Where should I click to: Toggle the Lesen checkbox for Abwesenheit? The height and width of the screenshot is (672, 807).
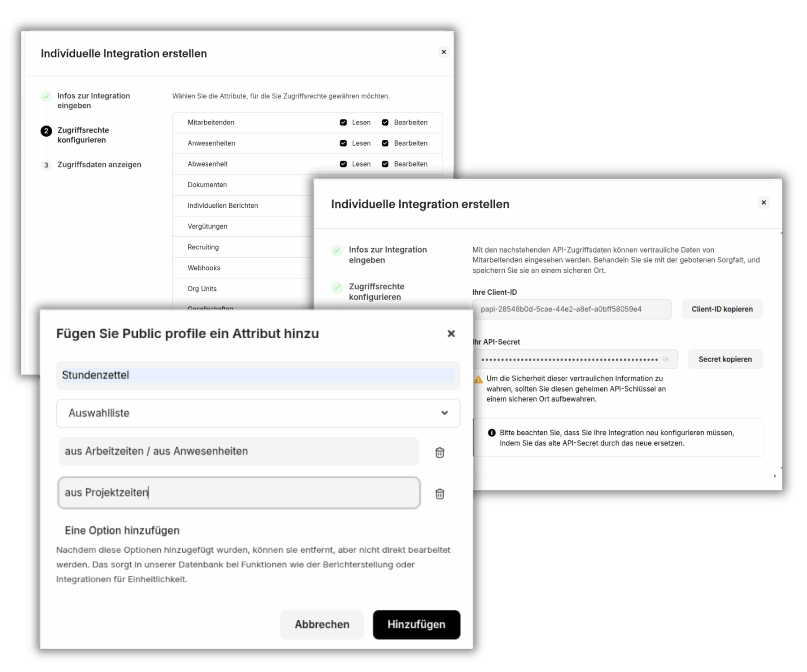coord(343,164)
